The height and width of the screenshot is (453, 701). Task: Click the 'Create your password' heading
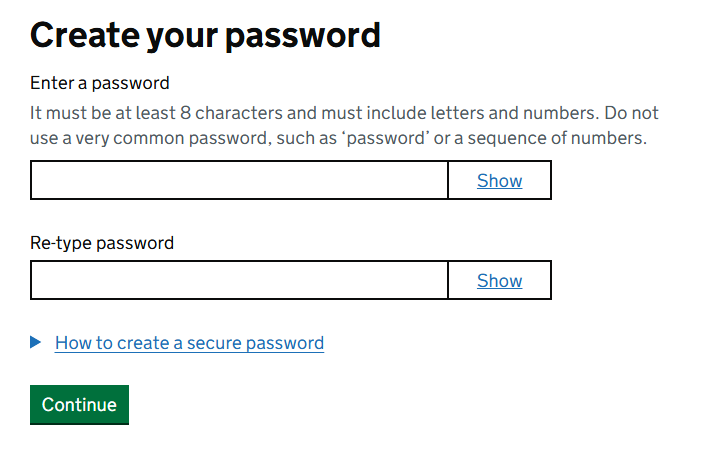(205, 35)
